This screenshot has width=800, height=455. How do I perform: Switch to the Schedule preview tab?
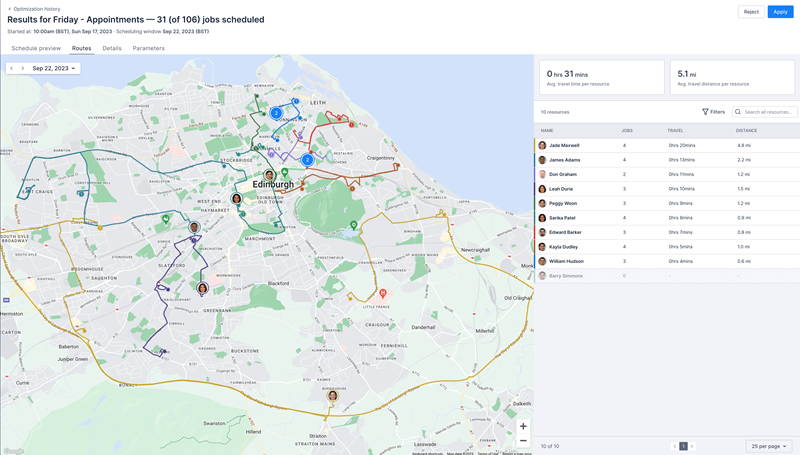coord(36,48)
